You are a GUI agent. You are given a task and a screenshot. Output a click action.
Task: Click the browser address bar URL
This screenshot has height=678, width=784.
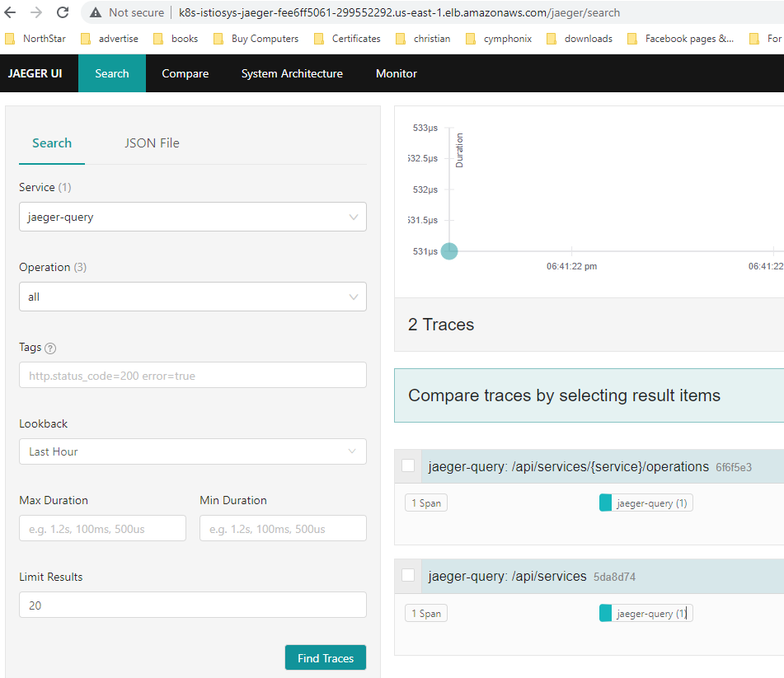(399, 12)
